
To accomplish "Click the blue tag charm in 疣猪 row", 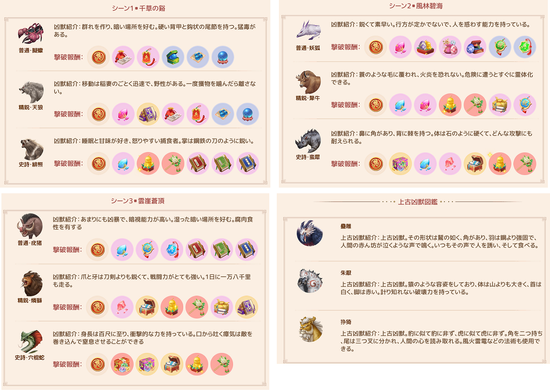I will point(172,250).
